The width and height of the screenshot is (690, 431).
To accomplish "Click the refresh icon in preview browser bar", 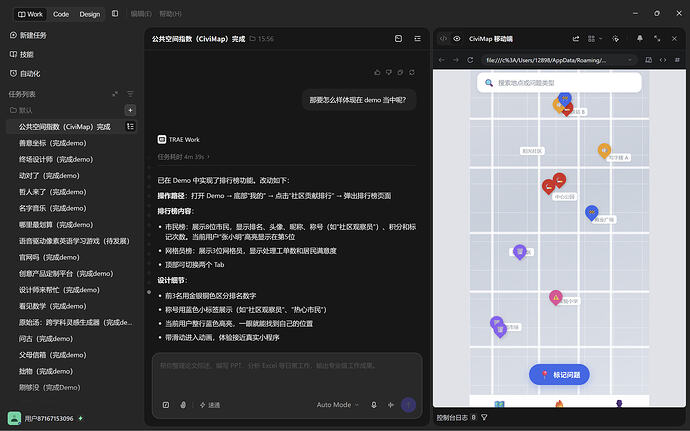I will (470, 60).
